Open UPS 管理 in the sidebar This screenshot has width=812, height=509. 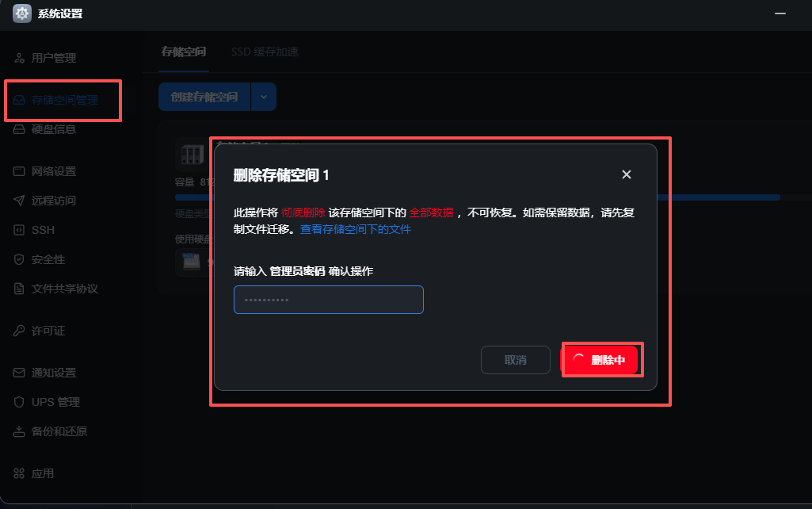(47, 402)
